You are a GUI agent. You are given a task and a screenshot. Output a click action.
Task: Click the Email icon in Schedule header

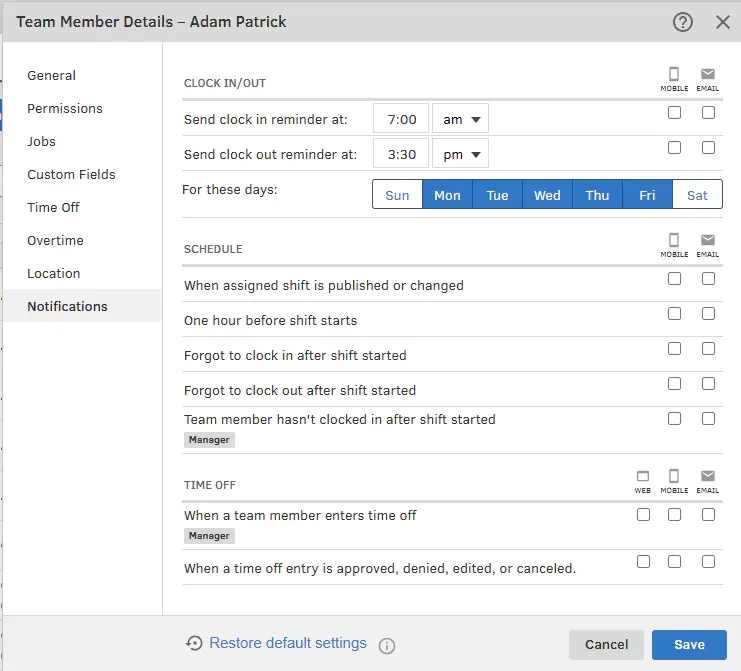pyautogui.click(x=707, y=240)
